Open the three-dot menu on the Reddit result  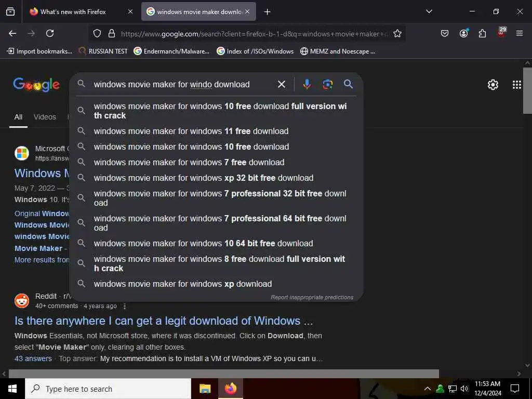point(125,306)
